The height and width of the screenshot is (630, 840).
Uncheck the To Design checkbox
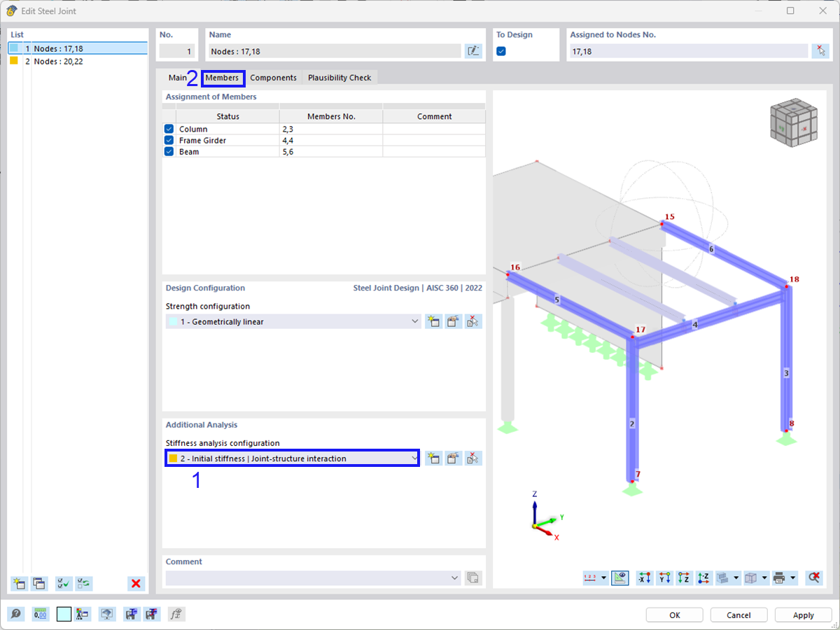(x=501, y=51)
